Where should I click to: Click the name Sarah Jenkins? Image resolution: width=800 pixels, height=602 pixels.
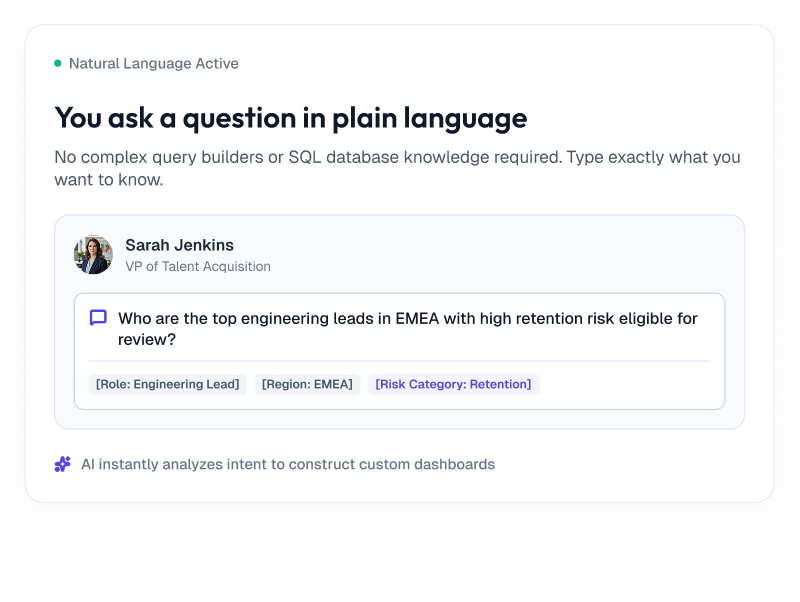[x=180, y=245]
